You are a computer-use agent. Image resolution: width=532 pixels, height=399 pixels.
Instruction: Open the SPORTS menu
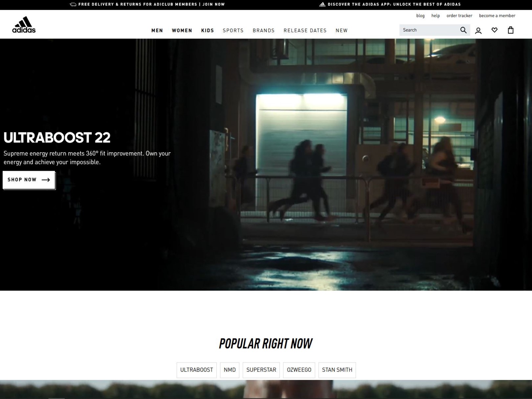pyautogui.click(x=233, y=31)
